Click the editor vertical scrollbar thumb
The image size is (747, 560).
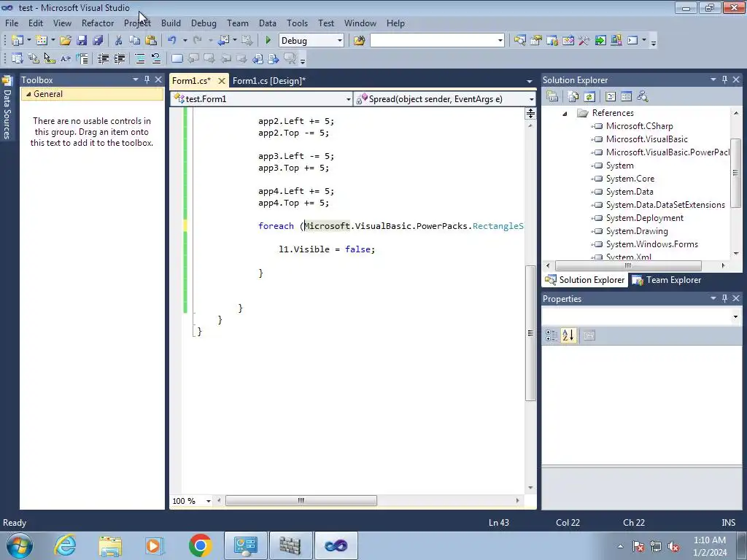tap(530, 333)
